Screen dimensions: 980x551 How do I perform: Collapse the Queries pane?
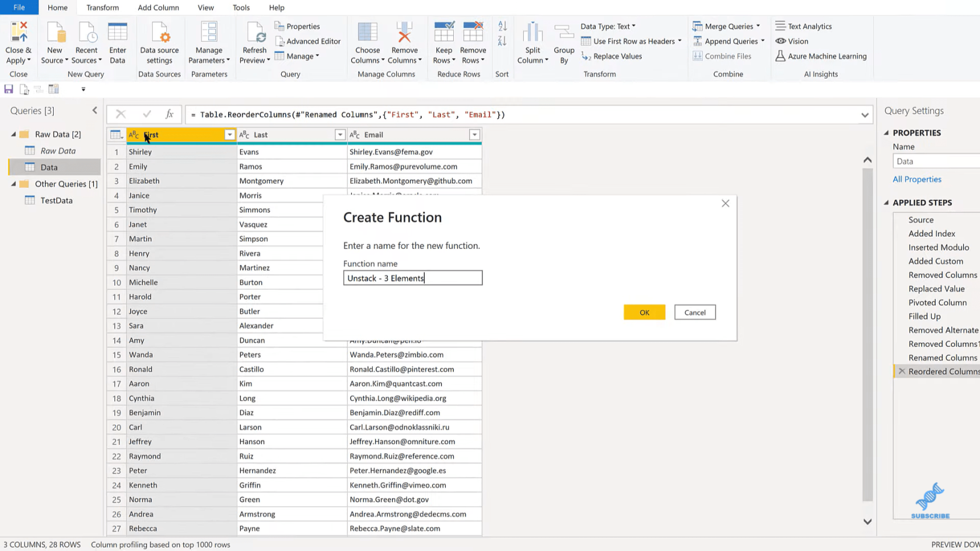coord(94,110)
